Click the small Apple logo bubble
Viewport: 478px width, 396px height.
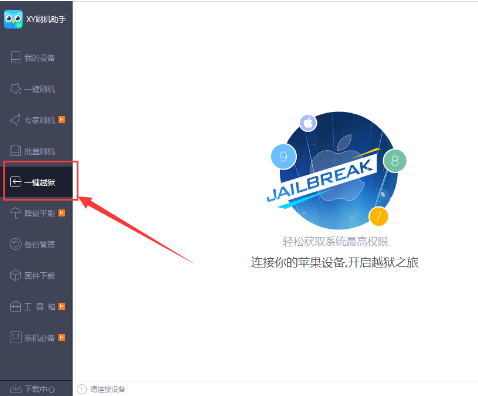pos(308,123)
